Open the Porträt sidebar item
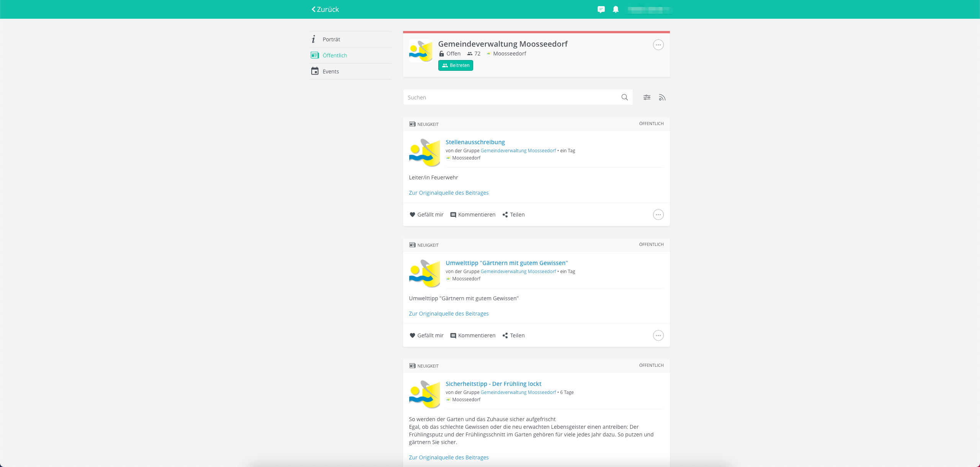 pos(351,39)
